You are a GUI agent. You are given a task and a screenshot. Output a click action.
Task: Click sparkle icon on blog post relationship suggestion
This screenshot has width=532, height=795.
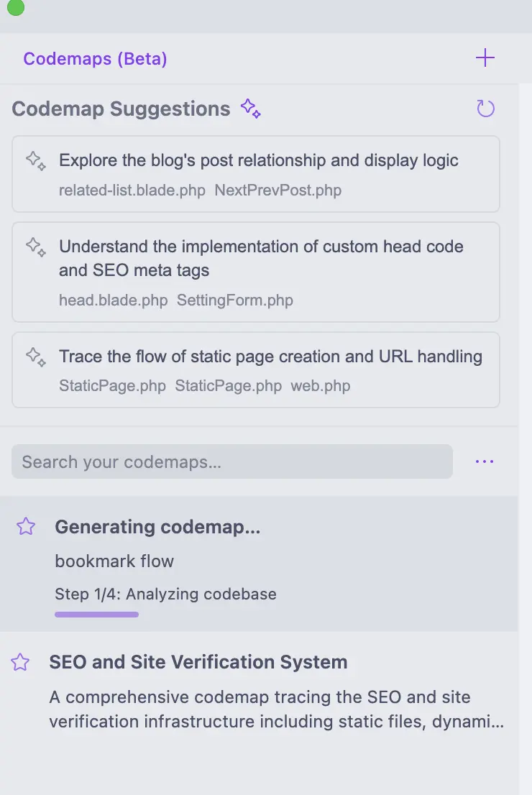[36, 160]
